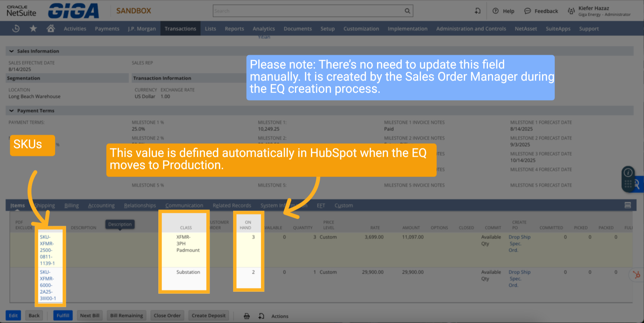
Task: Open the Recent Records clock icon
Action: click(x=16, y=29)
